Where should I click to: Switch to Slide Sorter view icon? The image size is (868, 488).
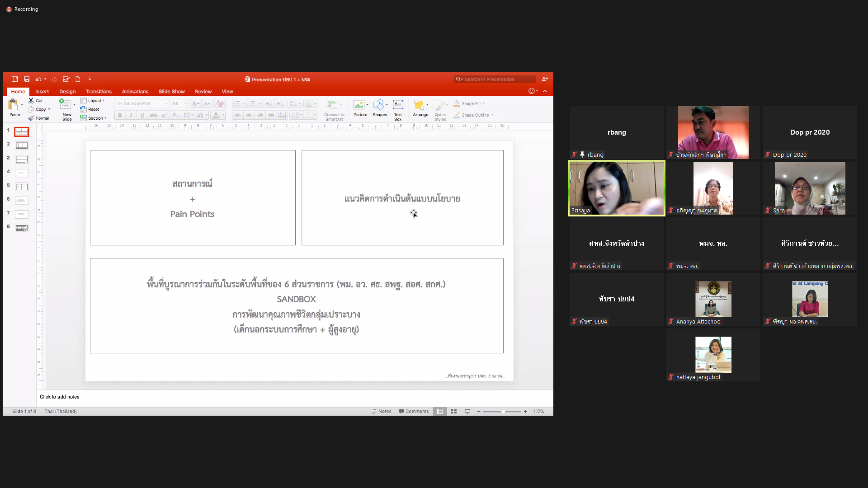pyautogui.click(x=454, y=411)
